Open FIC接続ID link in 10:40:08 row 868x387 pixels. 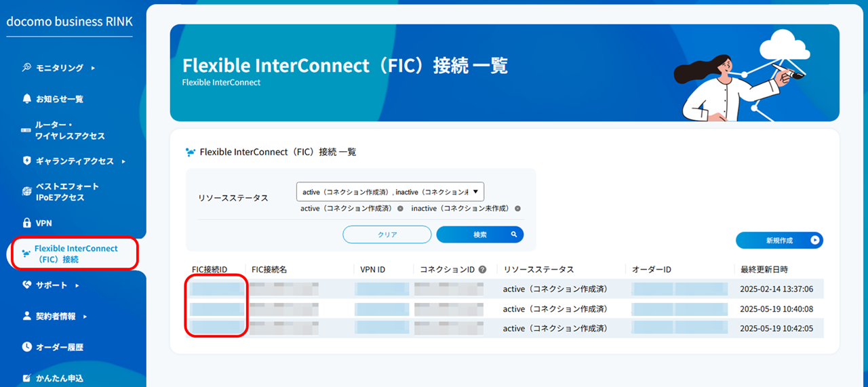pyautogui.click(x=217, y=309)
